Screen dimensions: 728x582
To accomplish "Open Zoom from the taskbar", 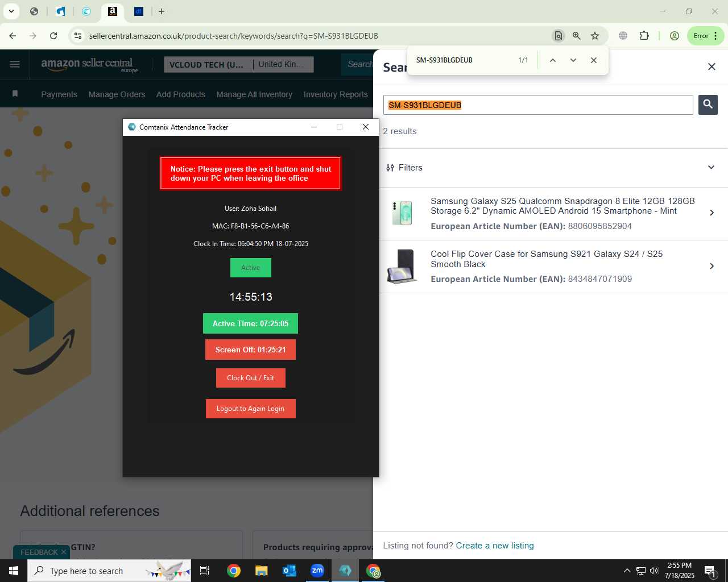I will point(317,571).
